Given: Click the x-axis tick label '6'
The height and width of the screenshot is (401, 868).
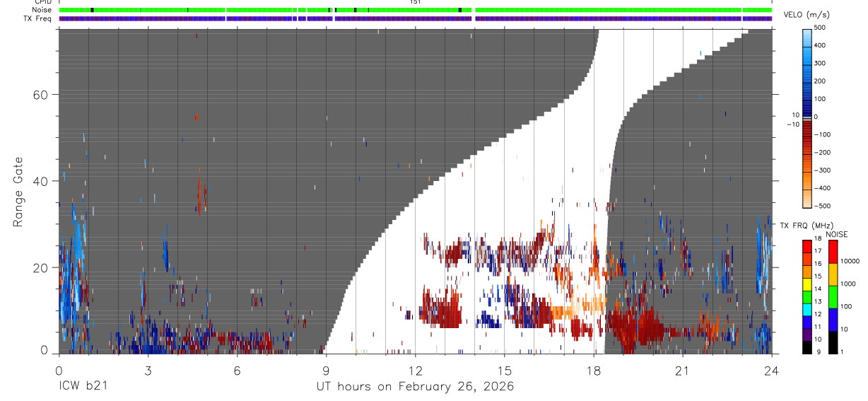Looking at the screenshot, I should point(237,370).
